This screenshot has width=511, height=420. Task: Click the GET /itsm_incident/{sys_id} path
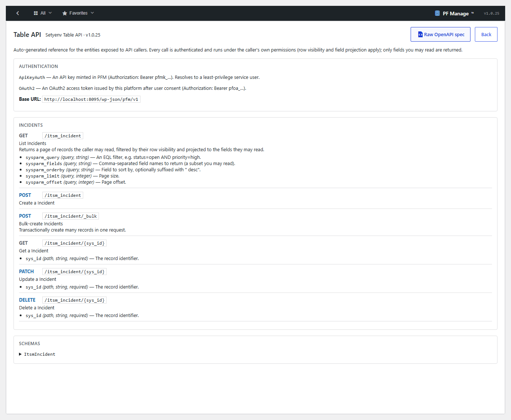click(74, 243)
